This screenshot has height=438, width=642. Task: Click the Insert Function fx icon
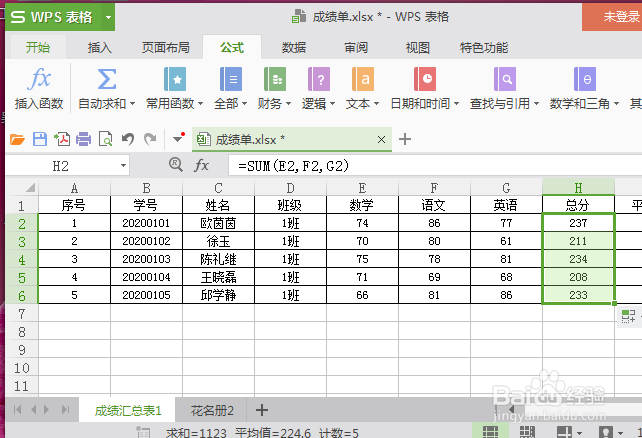pyautogui.click(x=39, y=79)
